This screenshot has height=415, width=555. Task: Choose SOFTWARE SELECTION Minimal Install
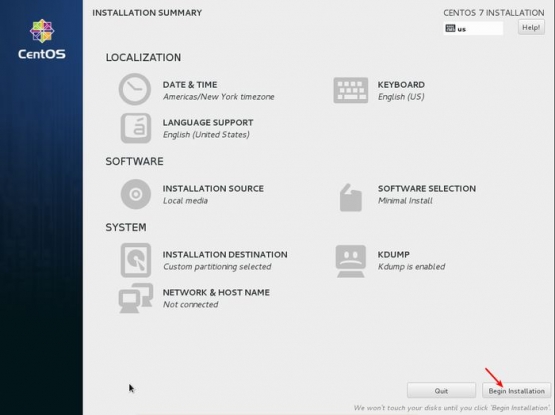(427, 194)
